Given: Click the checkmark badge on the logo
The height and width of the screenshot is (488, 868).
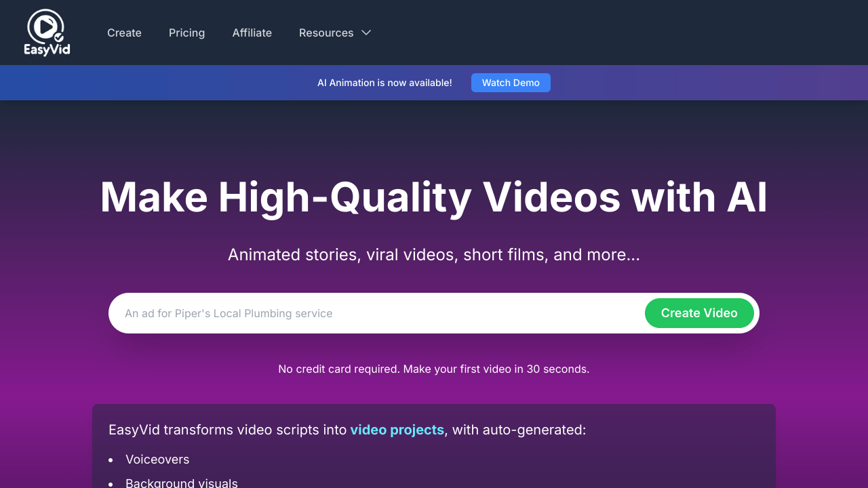Looking at the screenshot, I should [59, 37].
